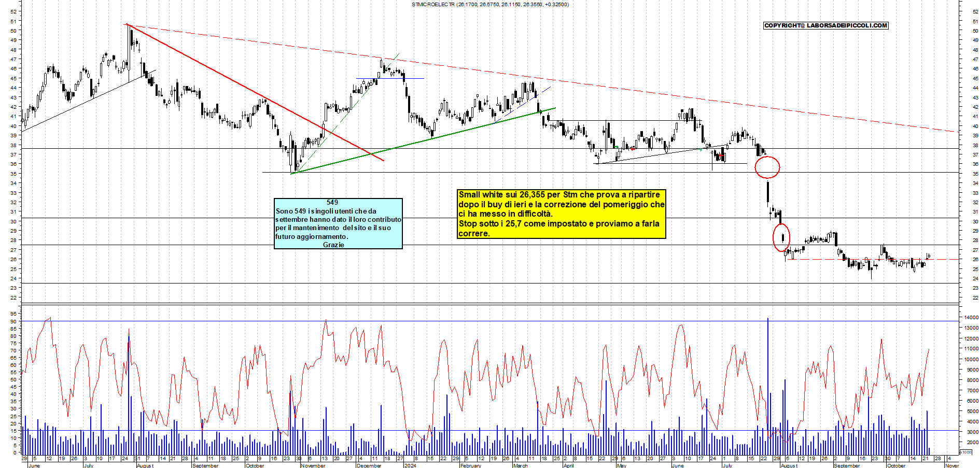This screenshot has width=980, height=468.
Task: Click the 'May' month label on time axis
Action: coord(622,465)
